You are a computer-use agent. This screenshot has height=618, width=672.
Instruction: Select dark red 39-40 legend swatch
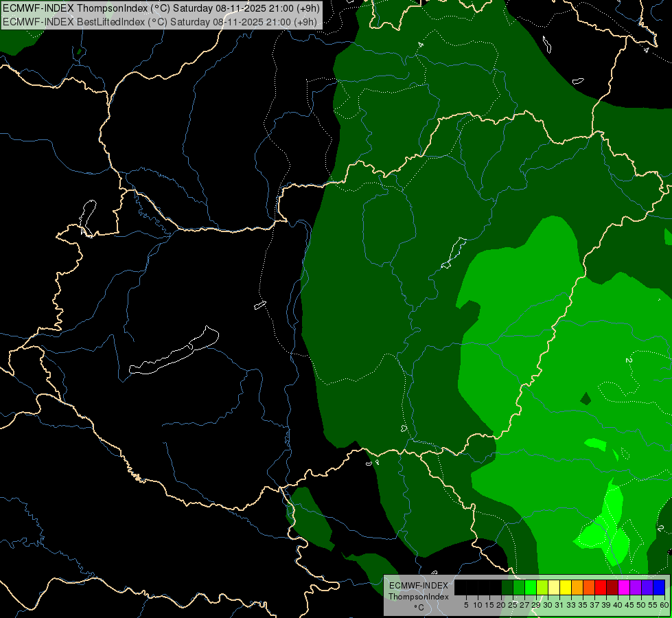tap(612, 587)
